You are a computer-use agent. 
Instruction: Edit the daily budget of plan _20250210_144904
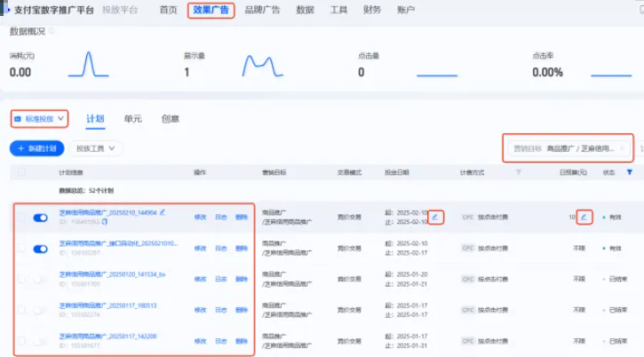[x=584, y=217]
